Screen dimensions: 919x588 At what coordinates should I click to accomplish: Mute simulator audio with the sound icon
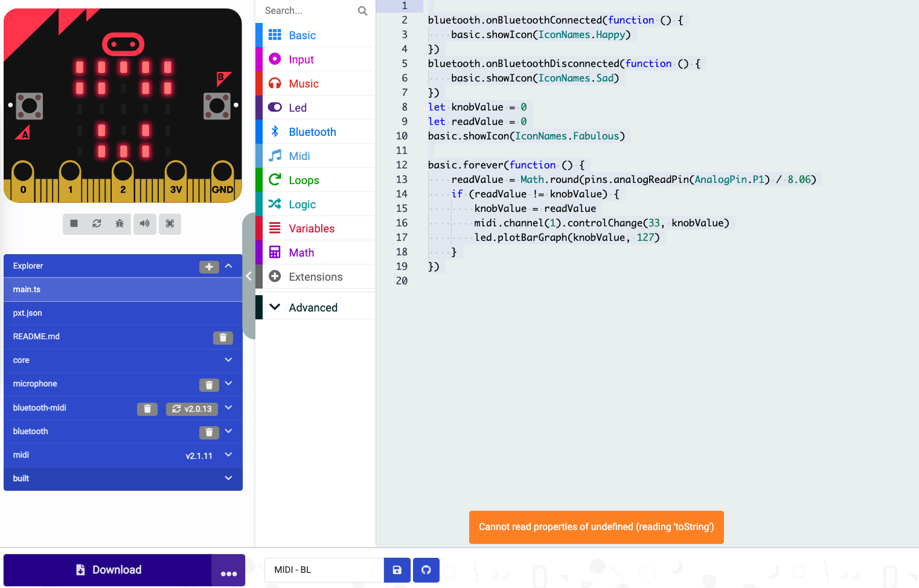point(145,224)
